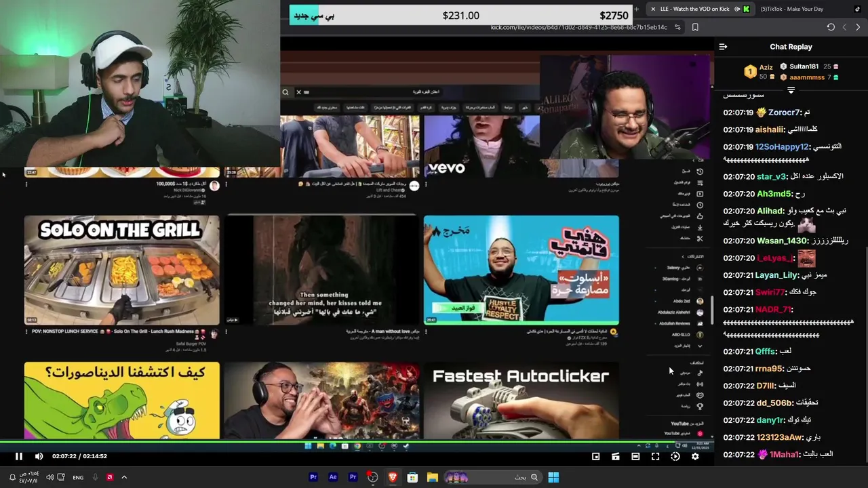Click the Chat Replay heading

point(791,47)
